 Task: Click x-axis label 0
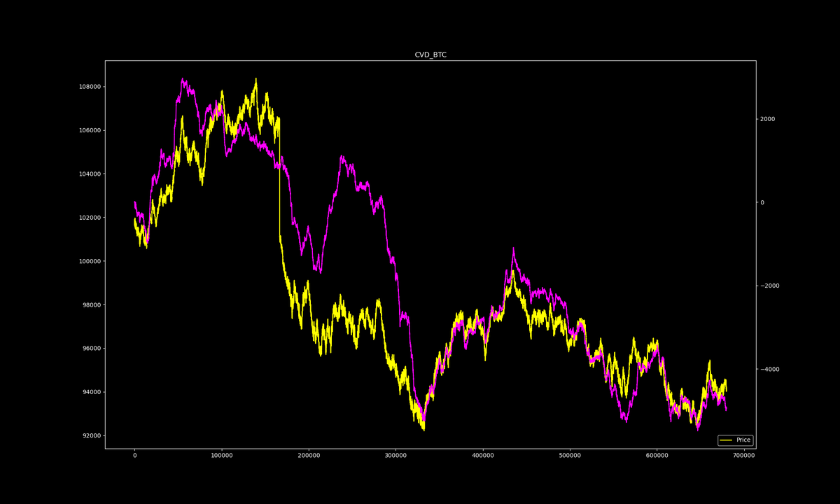pyautogui.click(x=135, y=456)
